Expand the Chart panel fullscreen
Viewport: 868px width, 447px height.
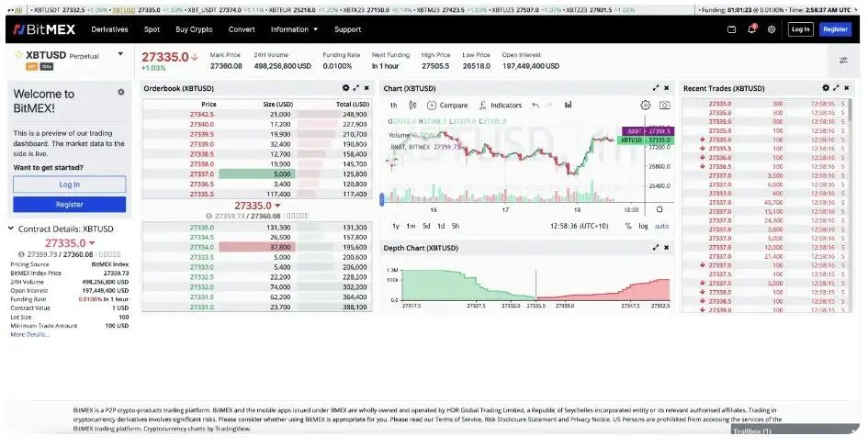(656, 88)
